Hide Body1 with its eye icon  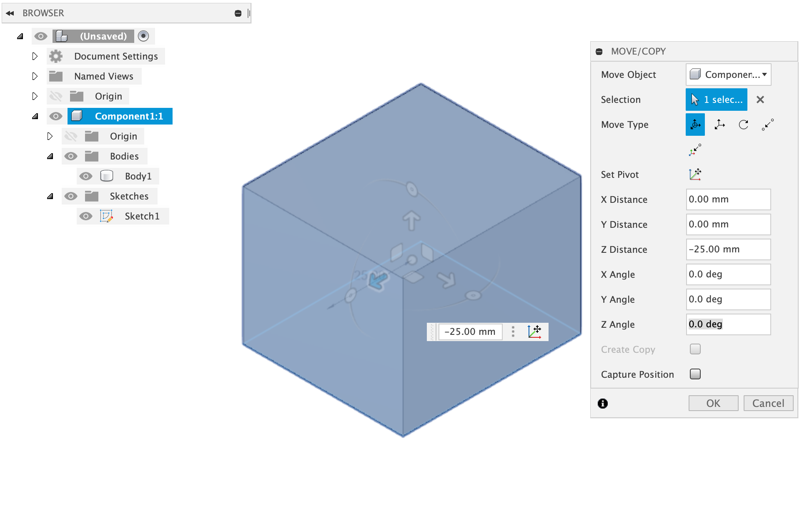click(86, 176)
